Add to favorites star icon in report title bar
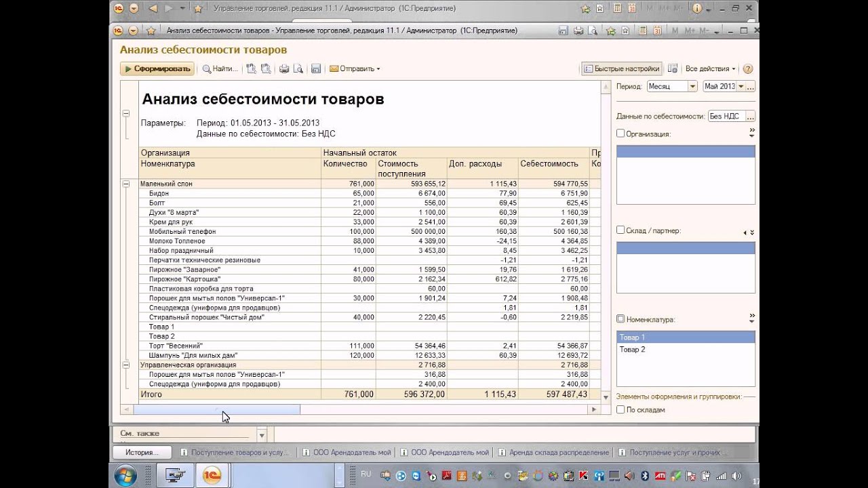The image size is (868, 488). point(611,30)
